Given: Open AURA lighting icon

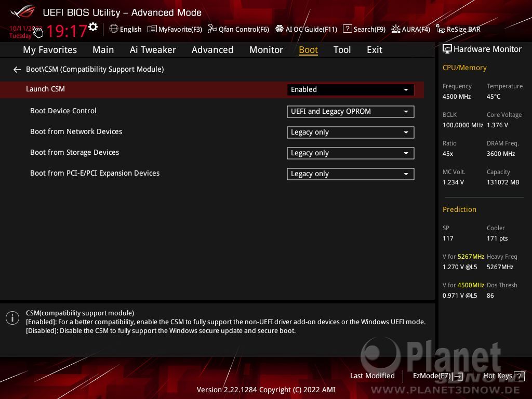Looking at the screenshot, I should [x=395, y=29].
